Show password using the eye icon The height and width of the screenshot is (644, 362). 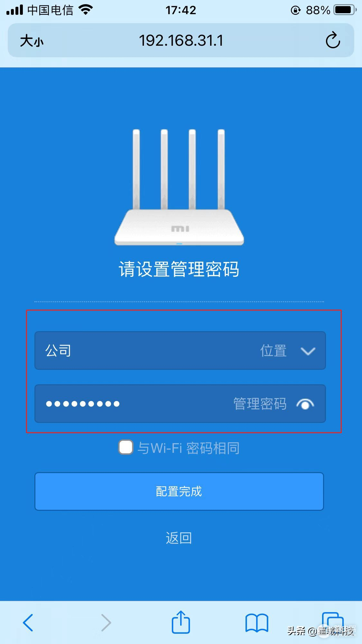305,404
